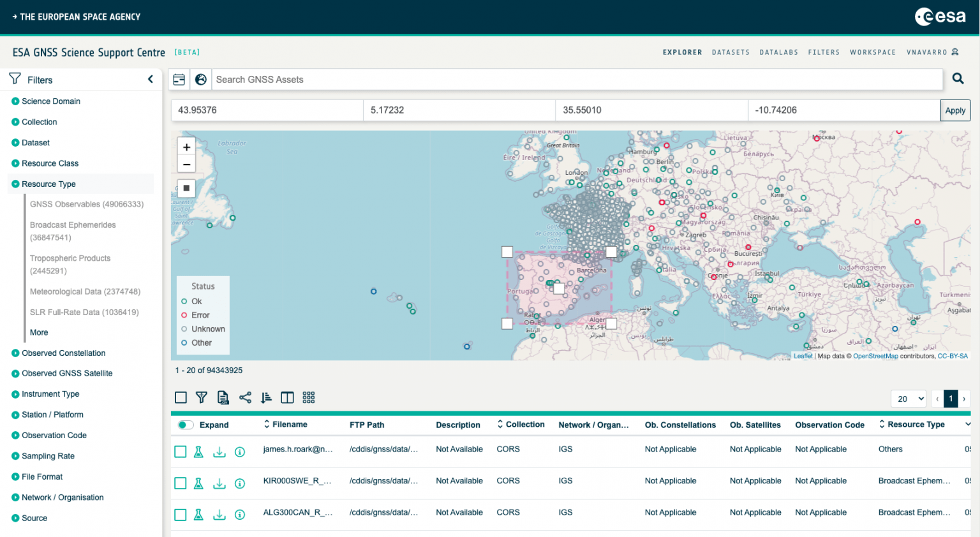Export results using the CSV file icon
The height and width of the screenshot is (537, 980).
[x=223, y=397]
